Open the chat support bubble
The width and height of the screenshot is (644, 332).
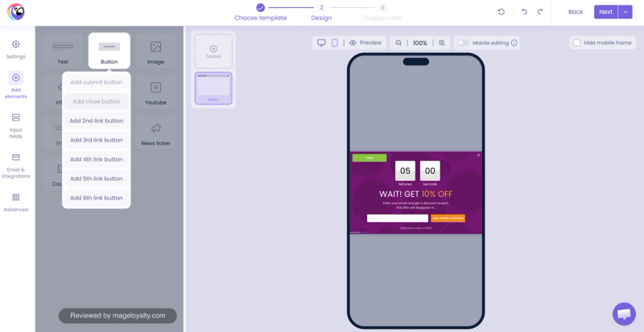coord(624,314)
